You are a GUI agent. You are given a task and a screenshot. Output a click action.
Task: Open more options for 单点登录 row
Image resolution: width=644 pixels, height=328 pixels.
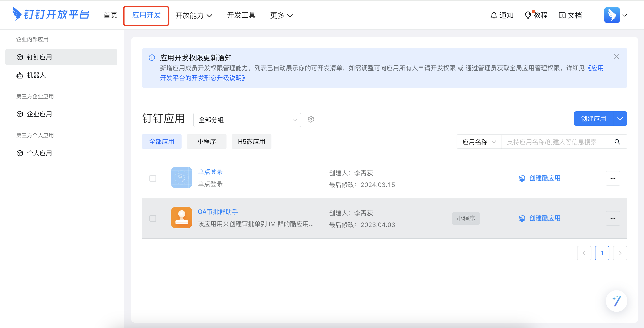[x=613, y=179]
